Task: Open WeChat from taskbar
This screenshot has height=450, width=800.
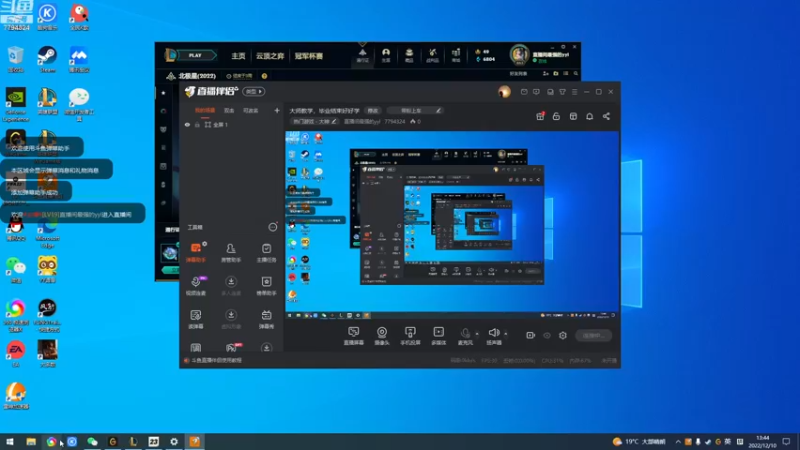Action: pos(92,441)
